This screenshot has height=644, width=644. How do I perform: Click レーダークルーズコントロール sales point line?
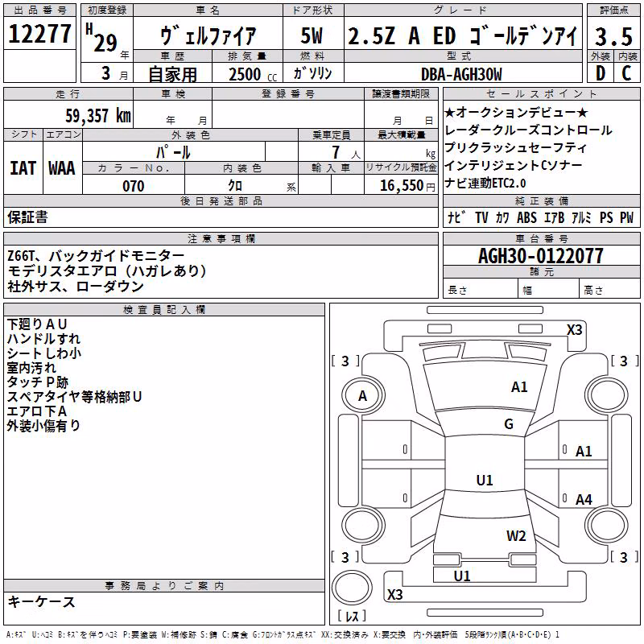(x=528, y=130)
